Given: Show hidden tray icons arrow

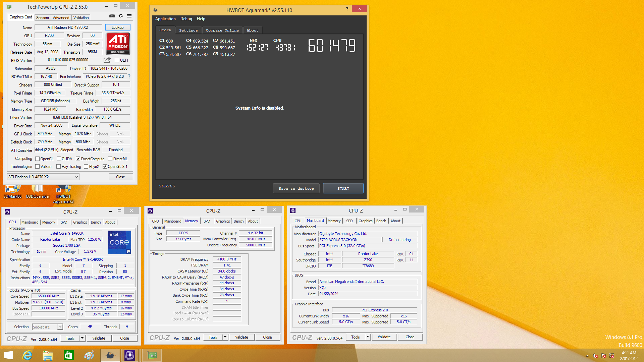Looking at the screenshot, I should pyautogui.click(x=587, y=356).
